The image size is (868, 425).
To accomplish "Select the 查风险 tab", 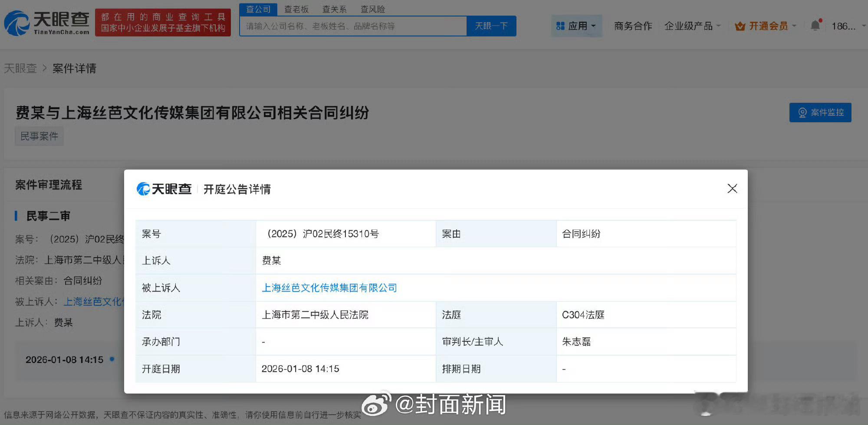I will [x=372, y=9].
